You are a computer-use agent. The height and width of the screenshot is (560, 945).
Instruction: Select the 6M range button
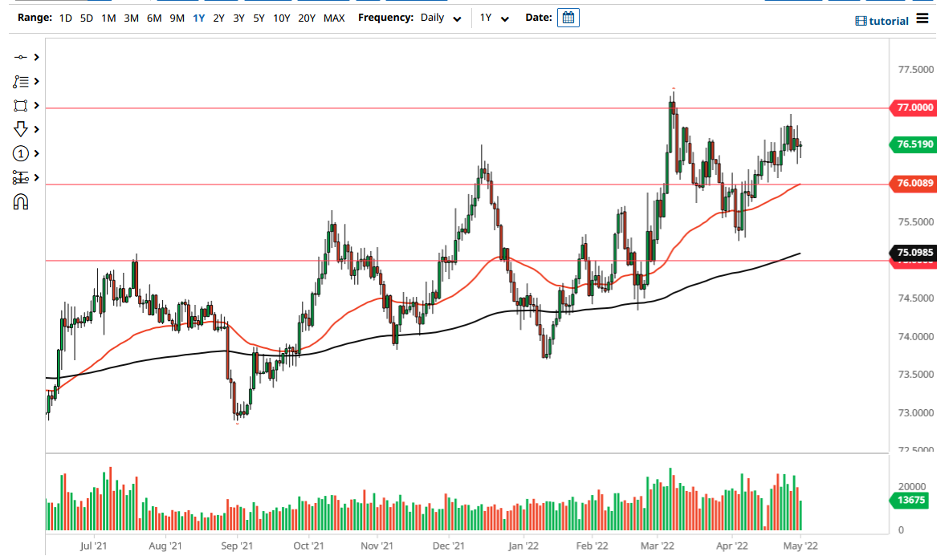pyautogui.click(x=153, y=17)
